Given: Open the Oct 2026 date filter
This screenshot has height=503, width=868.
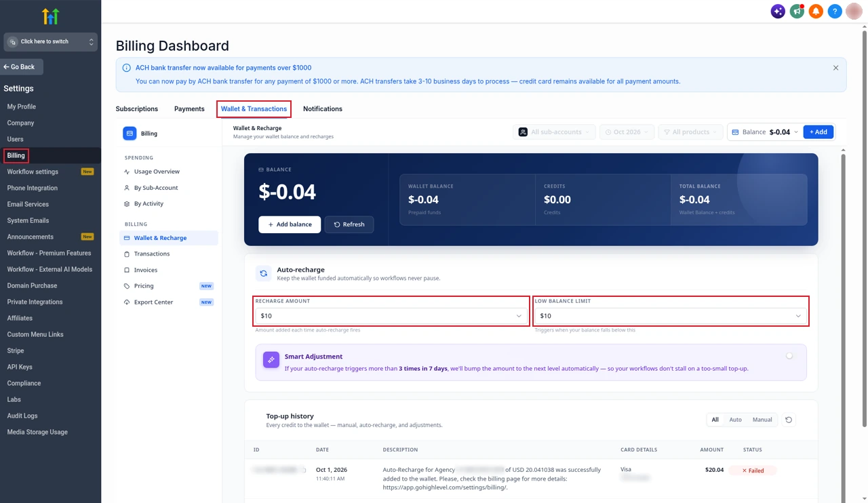Looking at the screenshot, I should [627, 132].
